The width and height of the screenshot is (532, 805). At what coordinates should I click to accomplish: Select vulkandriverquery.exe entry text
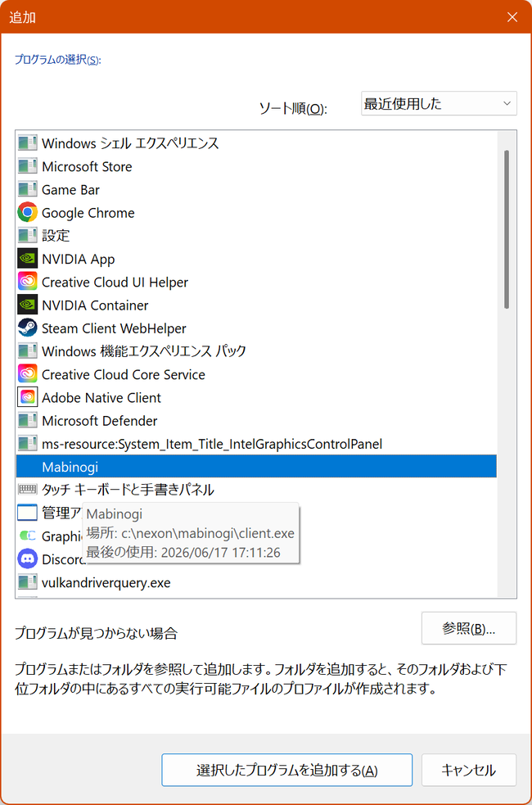(x=106, y=582)
